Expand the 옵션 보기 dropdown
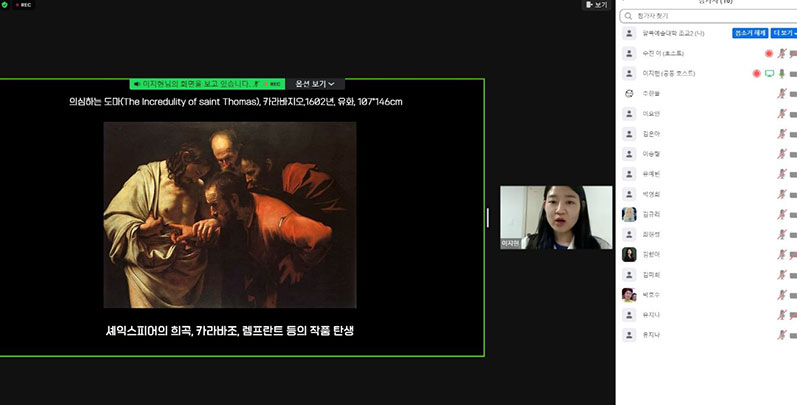The height and width of the screenshot is (405, 797). 315,84
